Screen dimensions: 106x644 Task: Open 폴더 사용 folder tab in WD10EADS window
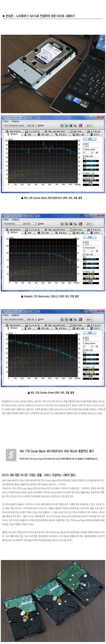pos(78,328)
